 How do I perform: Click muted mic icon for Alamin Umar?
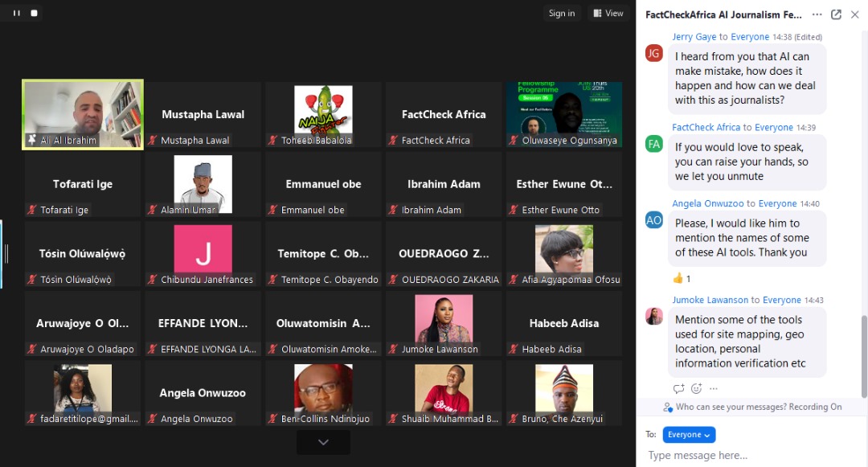click(153, 211)
